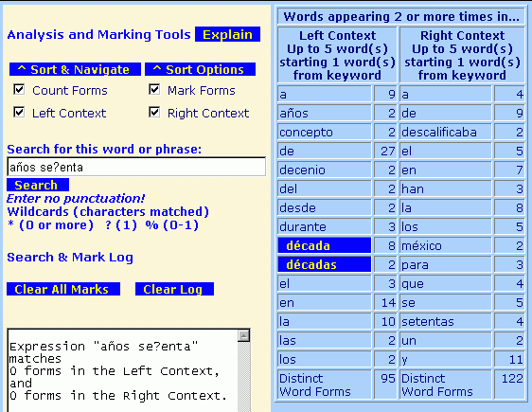
Task: Click the Clear All Marks button
Action: coord(63,289)
